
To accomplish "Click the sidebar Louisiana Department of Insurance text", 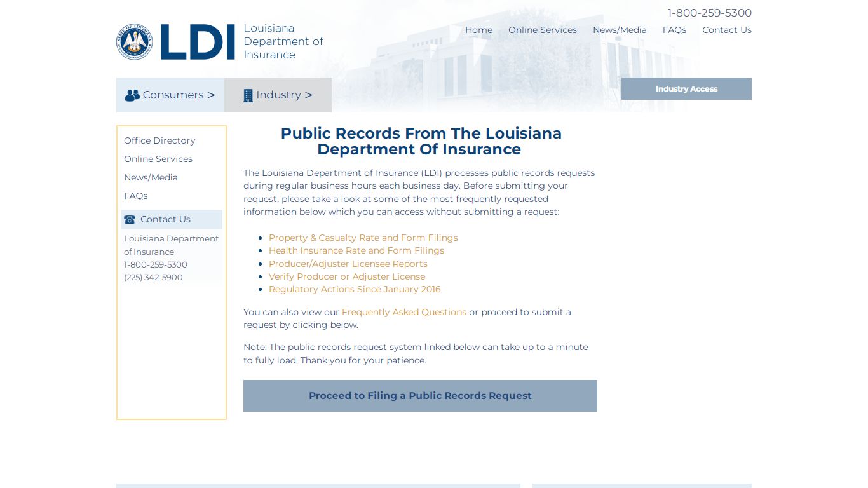I will pyautogui.click(x=171, y=245).
